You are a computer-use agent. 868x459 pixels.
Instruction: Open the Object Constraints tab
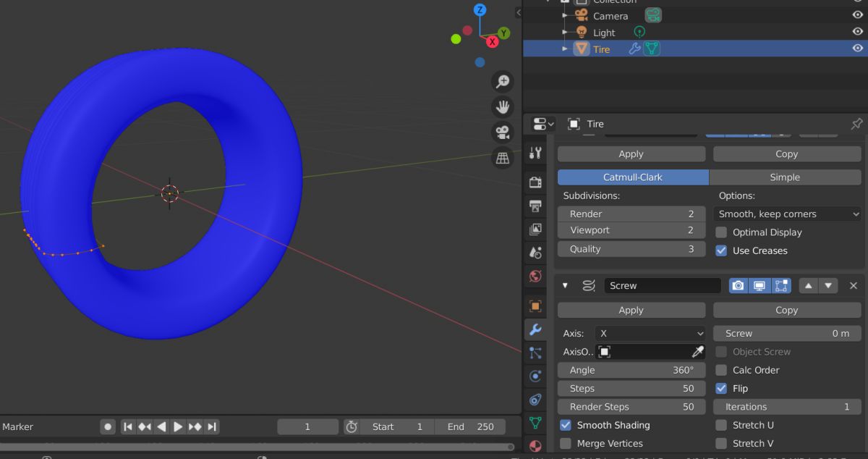point(535,399)
